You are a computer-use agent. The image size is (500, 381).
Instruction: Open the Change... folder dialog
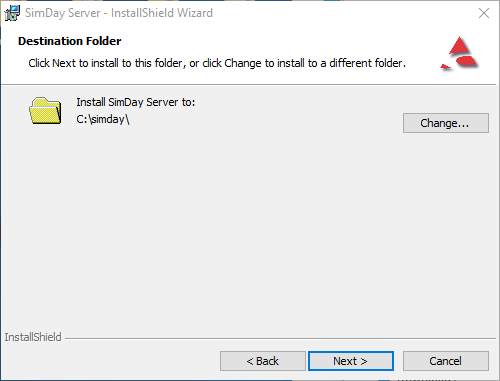(x=446, y=123)
